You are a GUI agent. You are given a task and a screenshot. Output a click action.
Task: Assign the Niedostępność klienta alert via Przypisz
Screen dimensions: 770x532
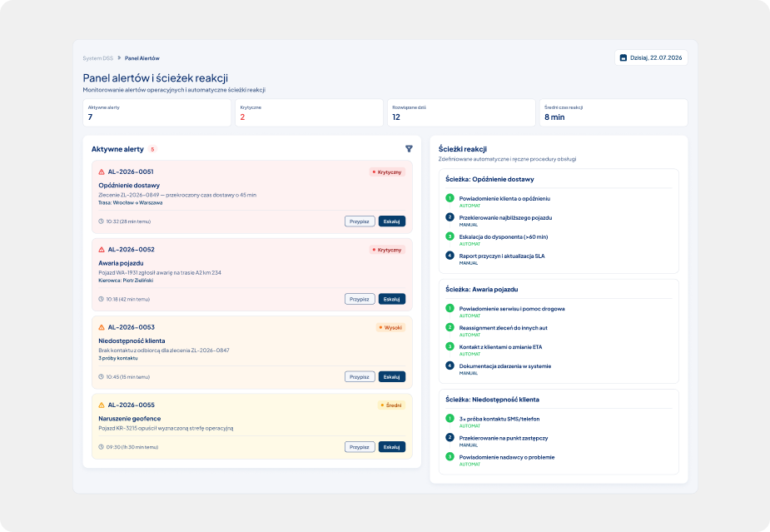pyautogui.click(x=360, y=377)
